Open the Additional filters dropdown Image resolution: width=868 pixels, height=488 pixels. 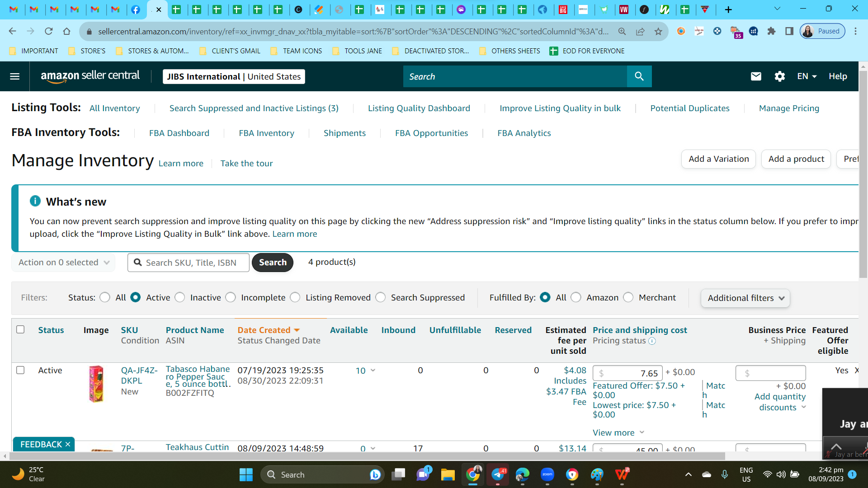coord(745,298)
